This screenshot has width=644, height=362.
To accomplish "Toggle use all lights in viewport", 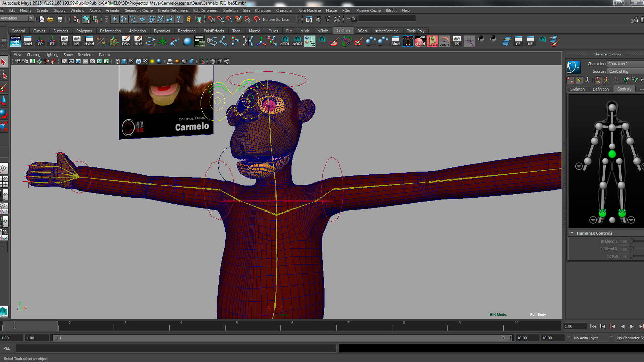I will pos(152,61).
